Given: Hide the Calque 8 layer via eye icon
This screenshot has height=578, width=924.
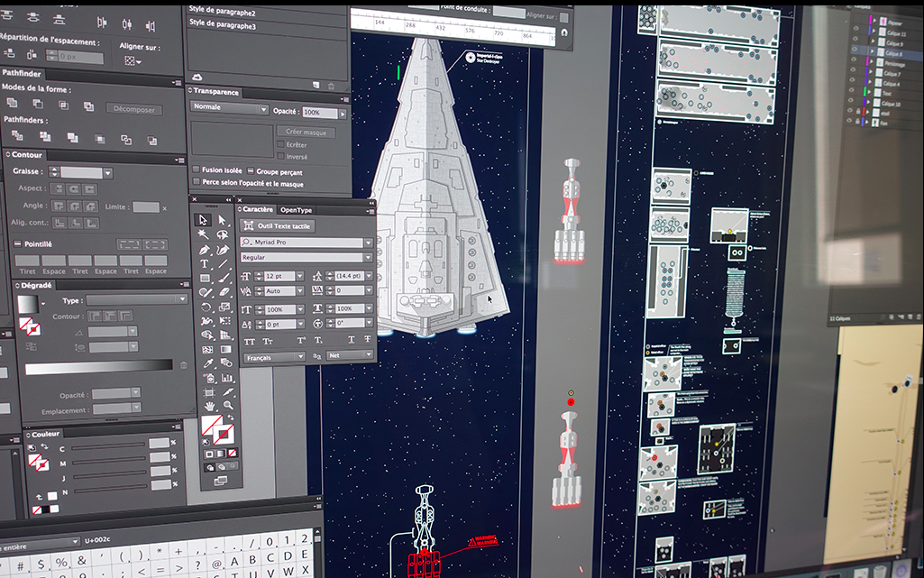Looking at the screenshot, I should 855,50.
